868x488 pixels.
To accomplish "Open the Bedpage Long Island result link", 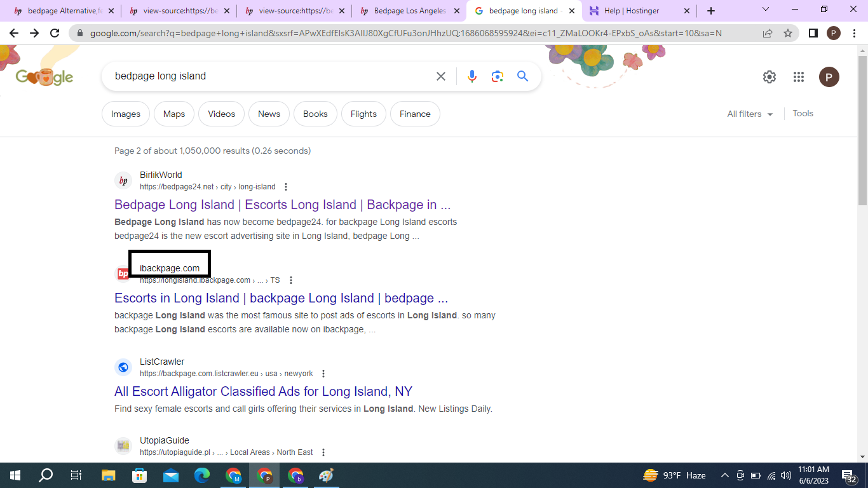I will click(283, 205).
